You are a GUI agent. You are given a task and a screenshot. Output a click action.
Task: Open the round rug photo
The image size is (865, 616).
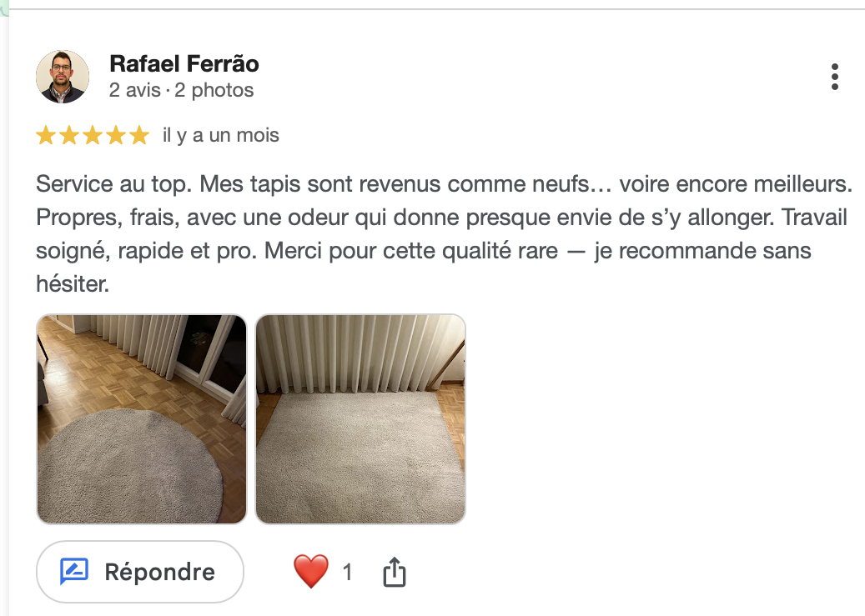pos(142,419)
